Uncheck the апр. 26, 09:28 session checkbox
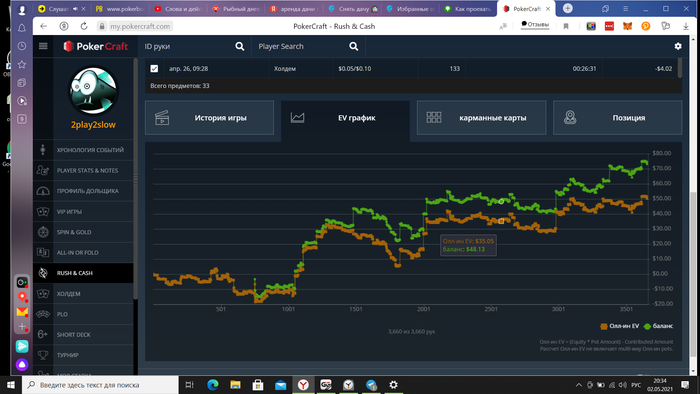 pos(154,68)
